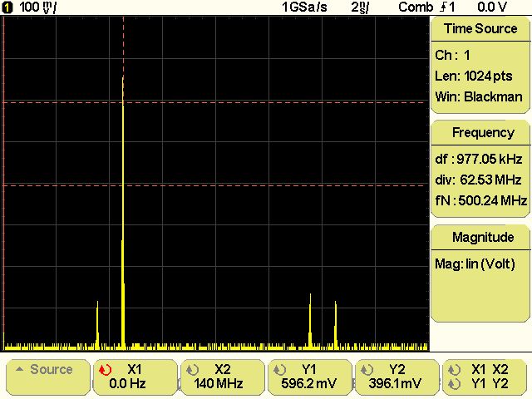Click the 'df: 977.05 kHz' value

(x=479, y=159)
